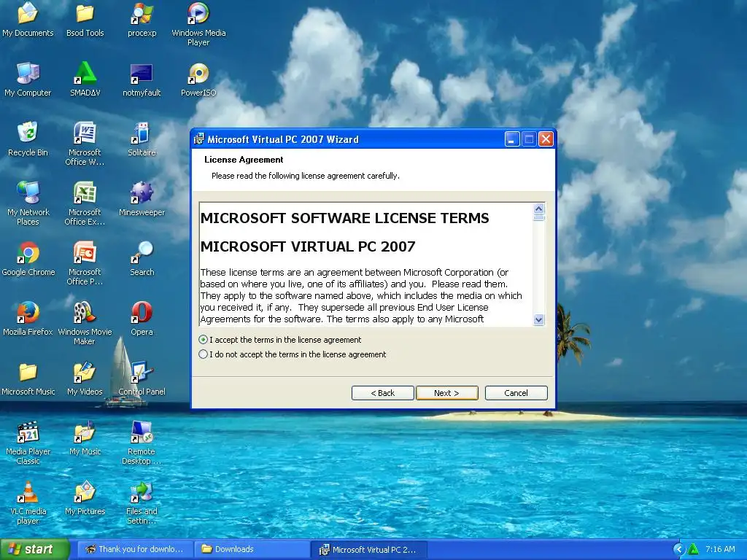Open the Start menu

34,550
